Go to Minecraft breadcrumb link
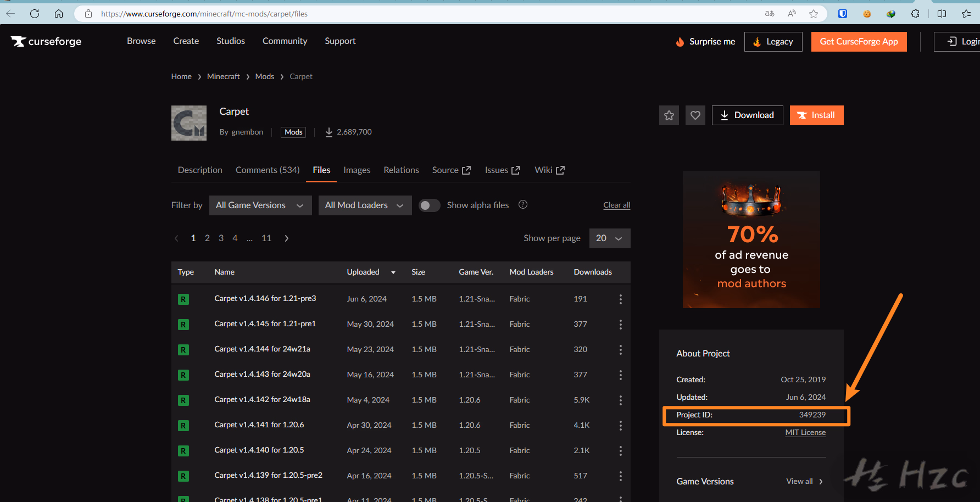Image resolution: width=980 pixels, height=502 pixels. [224, 76]
